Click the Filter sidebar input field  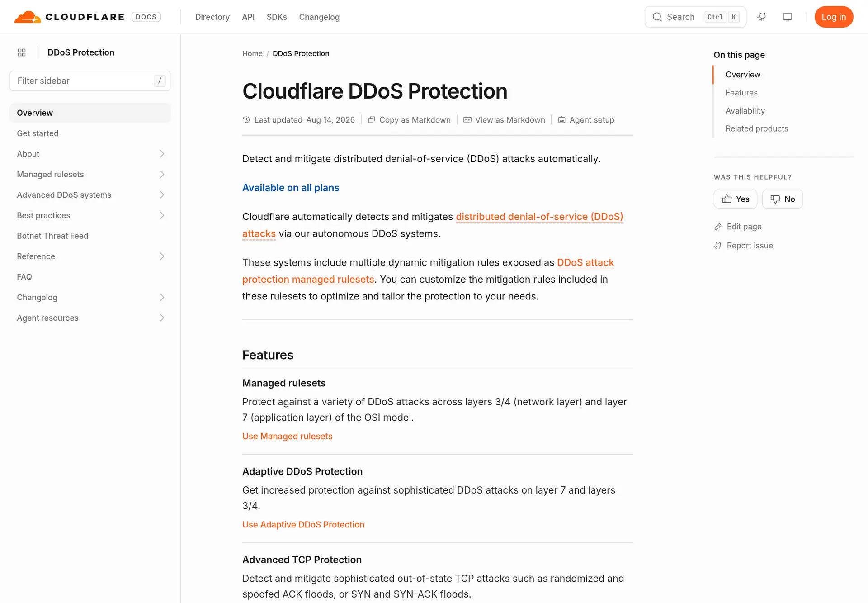(x=90, y=81)
